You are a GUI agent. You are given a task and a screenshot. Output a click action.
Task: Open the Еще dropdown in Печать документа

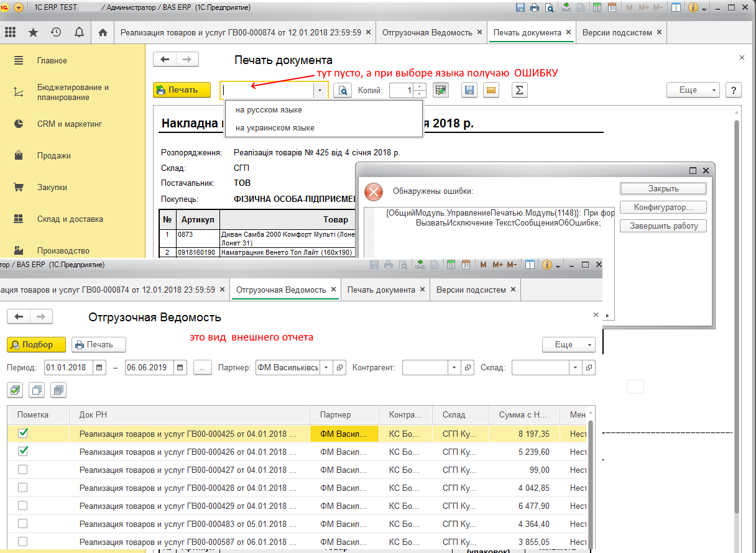(693, 90)
